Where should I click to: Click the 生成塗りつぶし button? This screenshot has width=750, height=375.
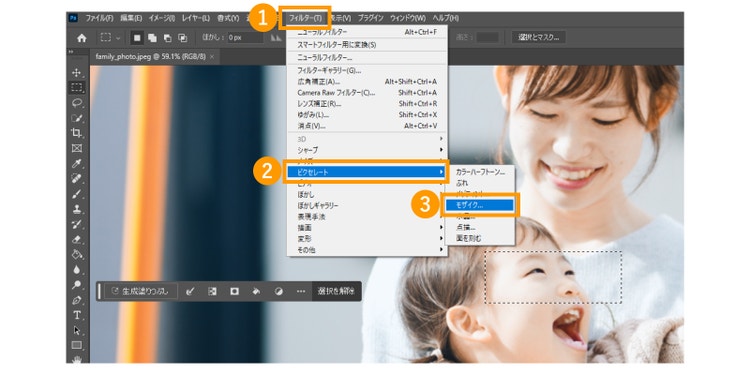141,291
